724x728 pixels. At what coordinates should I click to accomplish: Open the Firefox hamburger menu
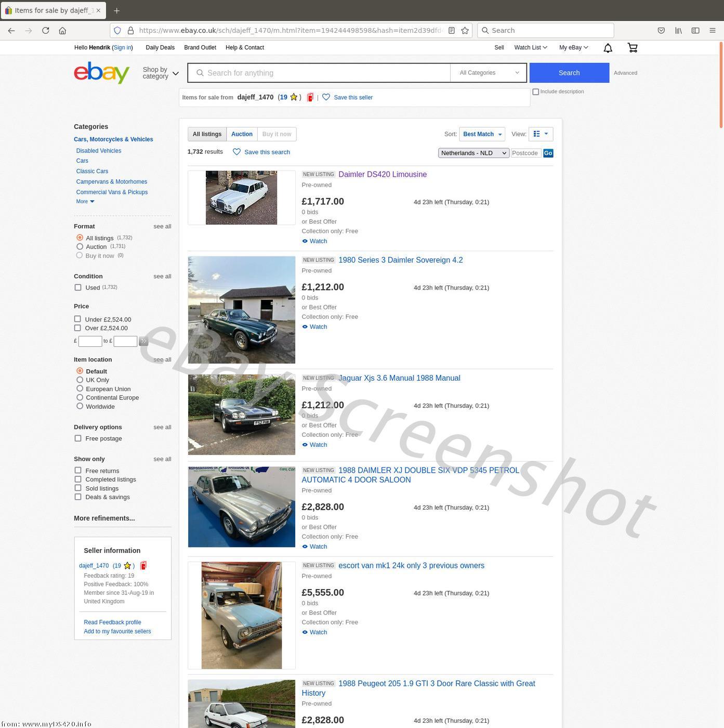tap(713, 31)
